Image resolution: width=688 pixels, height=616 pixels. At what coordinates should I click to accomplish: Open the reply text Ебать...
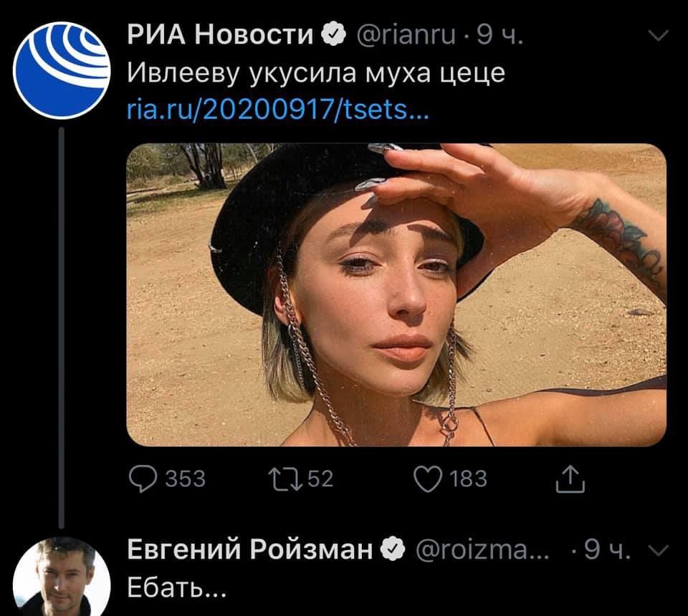pyautogui.click(x=177, y=587)
